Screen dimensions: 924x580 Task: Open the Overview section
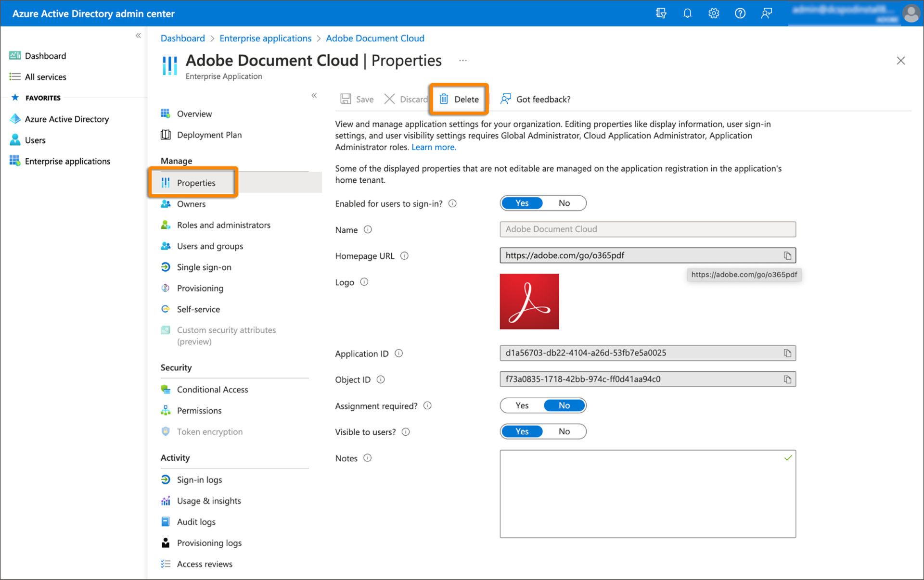pyautogui.click(x=193, y=113)
